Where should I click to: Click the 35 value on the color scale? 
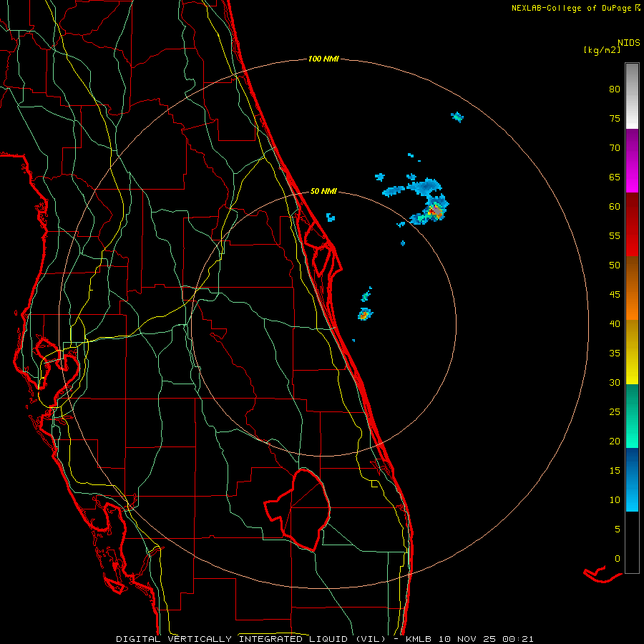pos(615,353)
